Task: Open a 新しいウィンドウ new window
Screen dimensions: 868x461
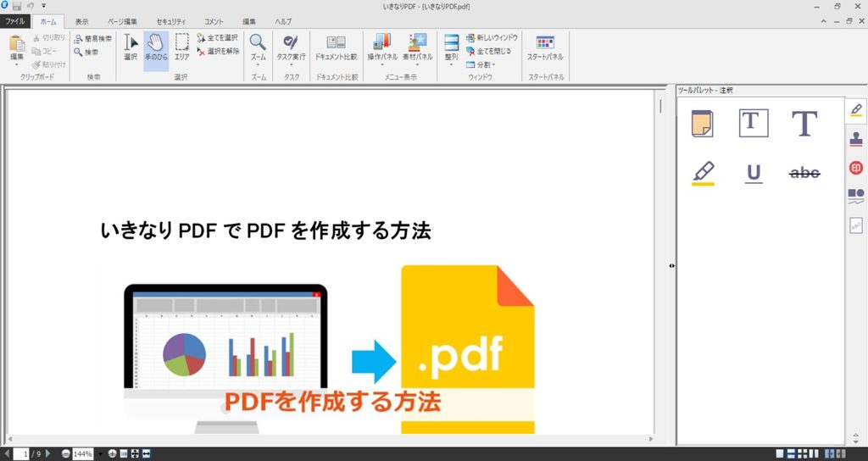Action: (x=492, y=37)
